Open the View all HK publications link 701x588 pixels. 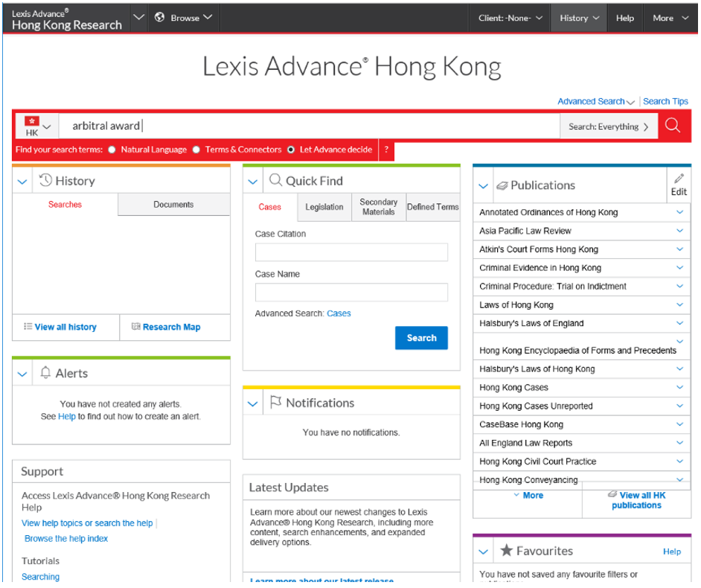tap(636, 499)
